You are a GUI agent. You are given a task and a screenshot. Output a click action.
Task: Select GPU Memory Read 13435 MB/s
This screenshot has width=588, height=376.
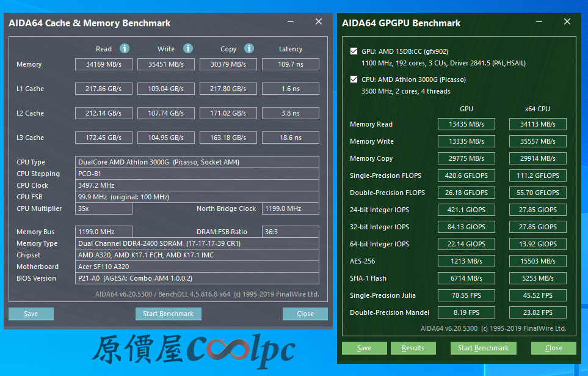(x=466, y=124)
